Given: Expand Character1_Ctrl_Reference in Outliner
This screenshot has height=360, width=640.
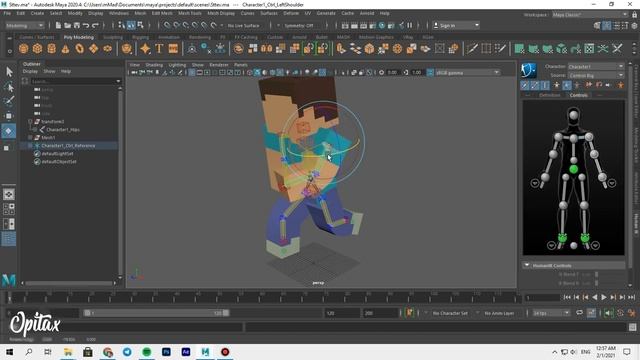Looking at the screenshot, I should pyautogui.click(x=30, y=146).
